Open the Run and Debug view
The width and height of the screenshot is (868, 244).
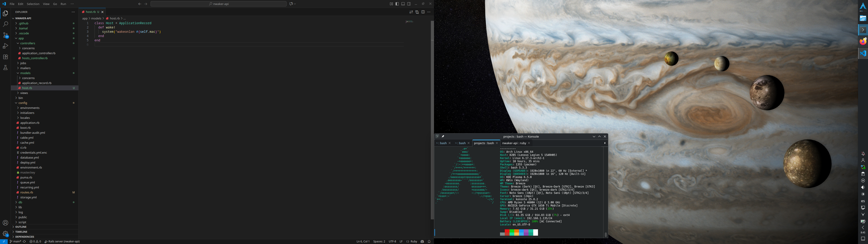(5, 46)
